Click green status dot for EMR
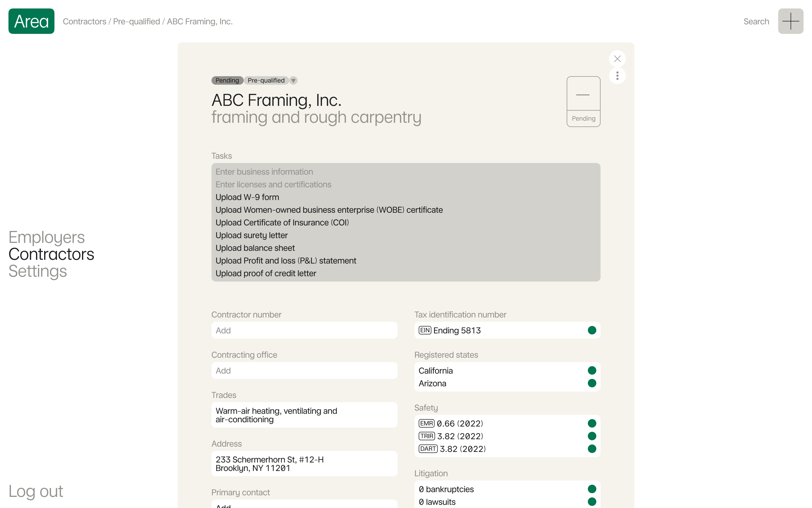 592,423
